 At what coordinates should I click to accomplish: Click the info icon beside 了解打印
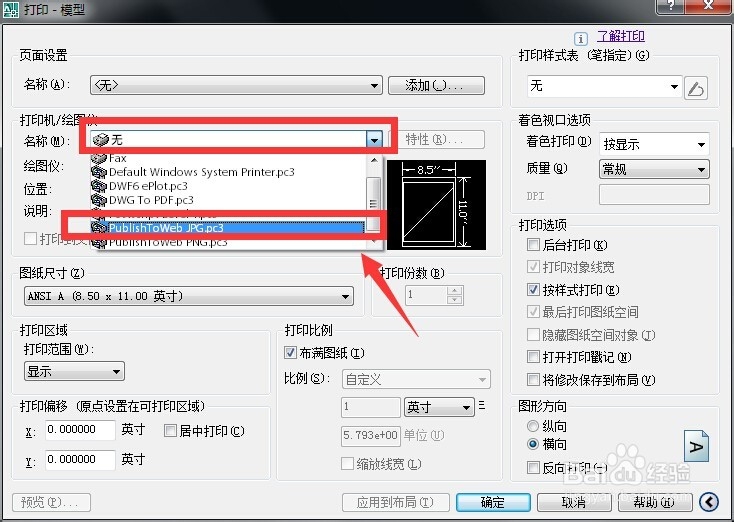click(x=580, y=38)
